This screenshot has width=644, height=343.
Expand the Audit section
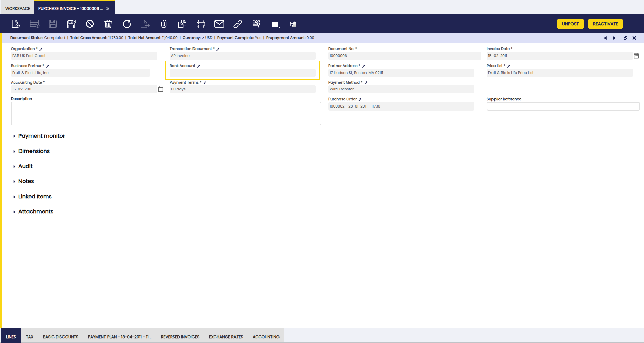(23, 166)
